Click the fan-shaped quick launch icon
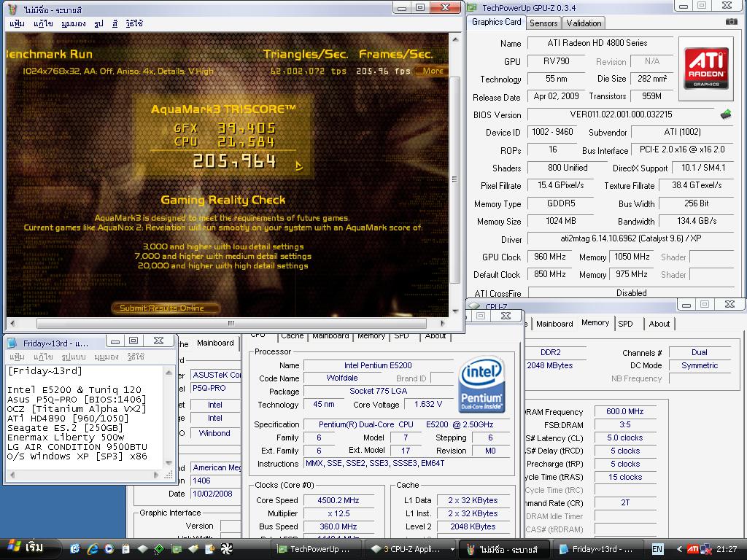The image size is (747, 560). pyautogui.click(x=226, y=548)
